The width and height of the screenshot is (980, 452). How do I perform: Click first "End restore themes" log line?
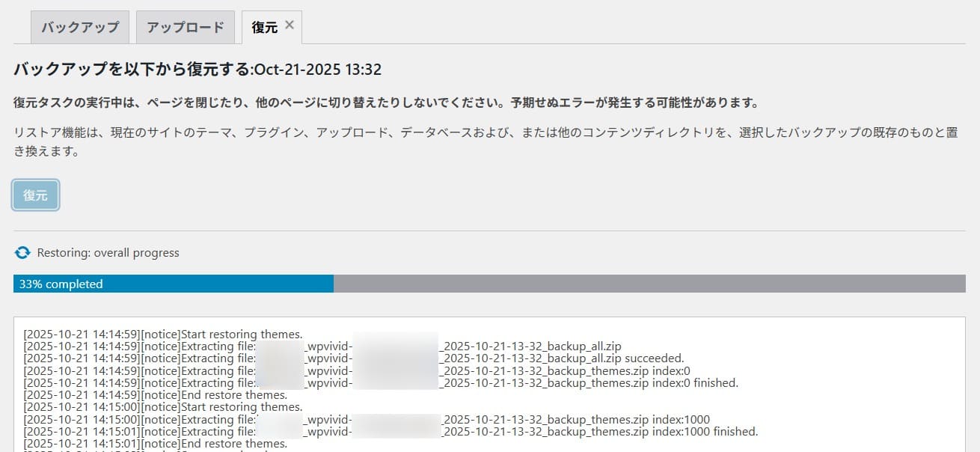(x=156, y=395)
